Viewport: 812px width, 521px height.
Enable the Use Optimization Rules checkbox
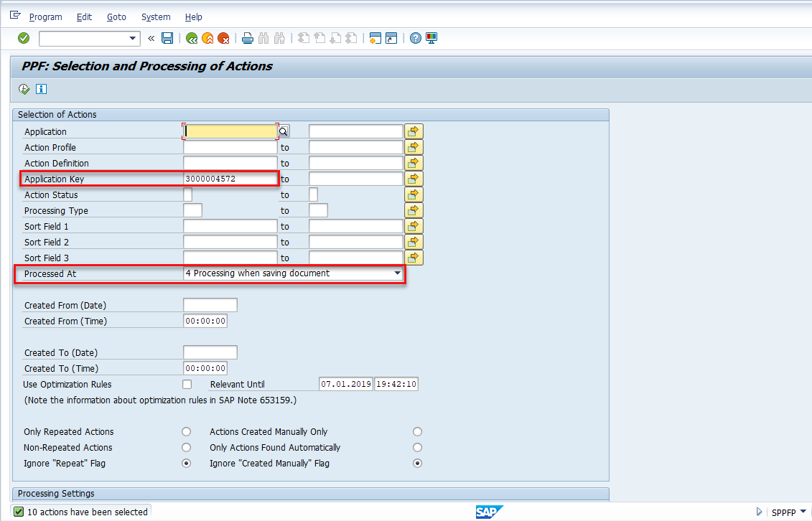coord(187,385)
